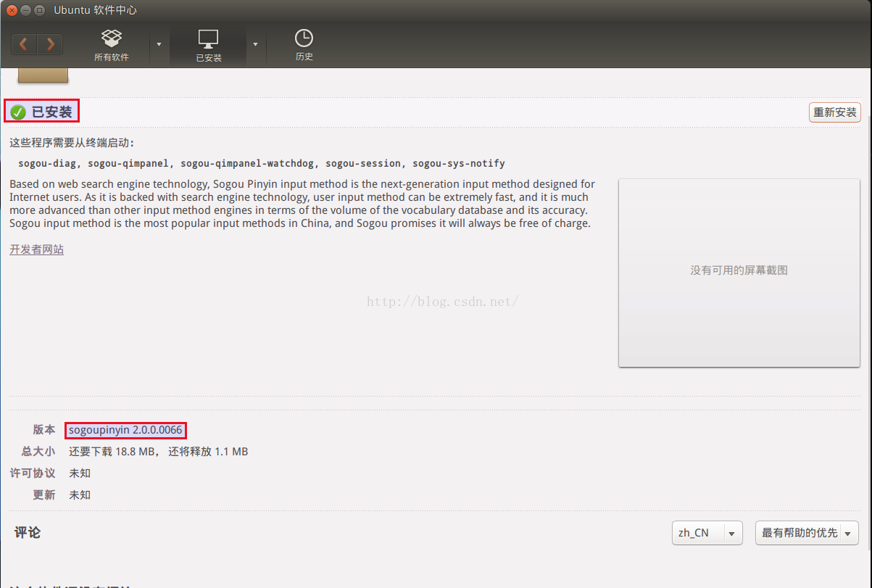Select the version text sogoupinyin 2.0.0.0066
The width and height of the screenshot is (872, 588).
point(125,430)
